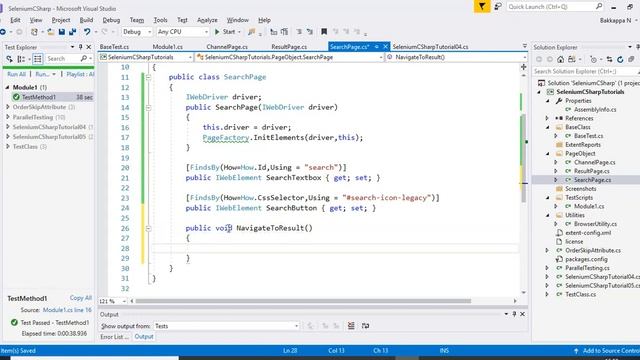
Task: Open the Build menu
Action: (86, 20)
